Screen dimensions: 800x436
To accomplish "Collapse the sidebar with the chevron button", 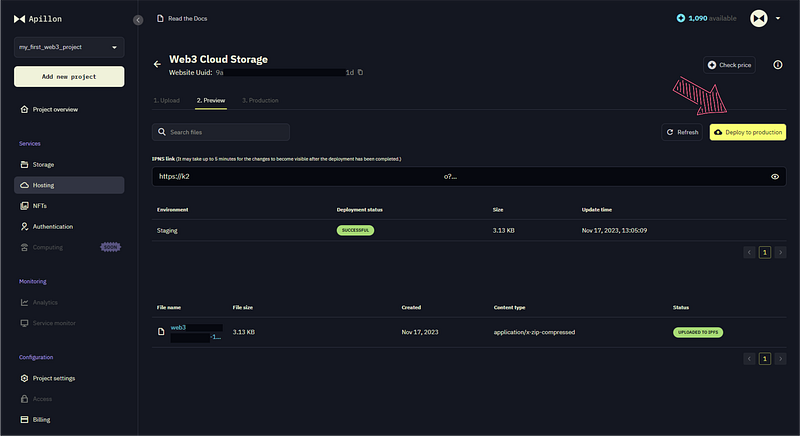I will [x=138, y=20].
